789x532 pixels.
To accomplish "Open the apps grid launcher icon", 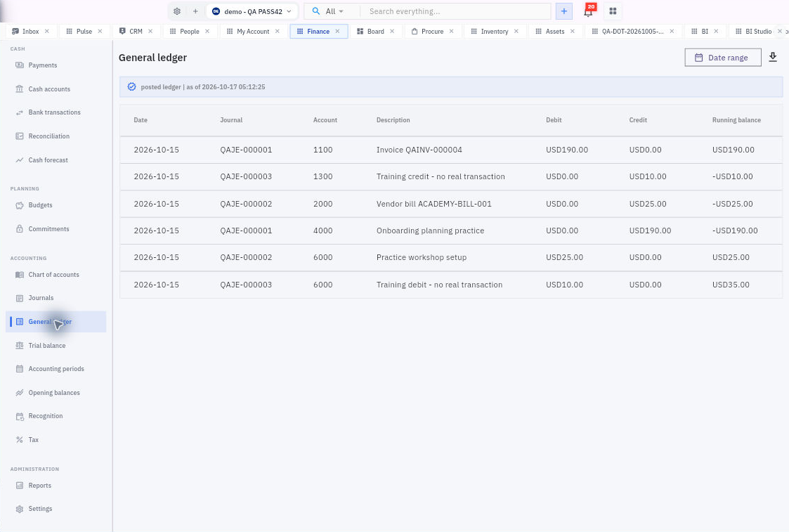I will (613, 11).
